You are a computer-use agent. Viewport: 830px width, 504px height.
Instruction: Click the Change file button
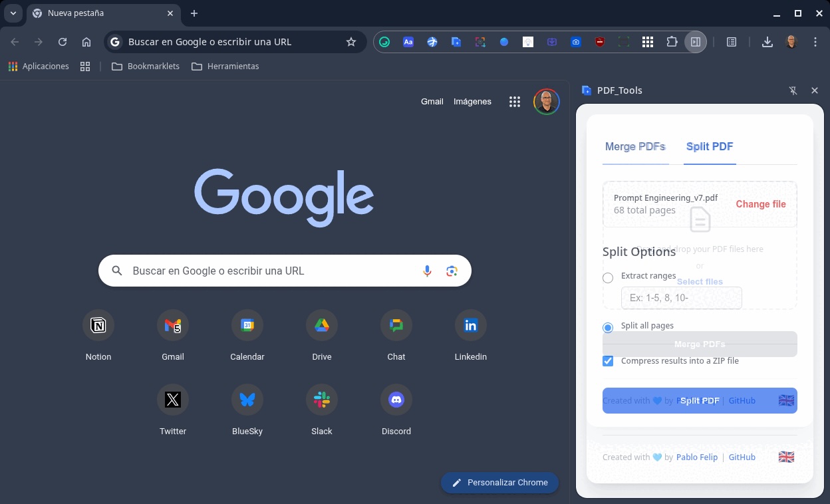(x=760, y=204)
